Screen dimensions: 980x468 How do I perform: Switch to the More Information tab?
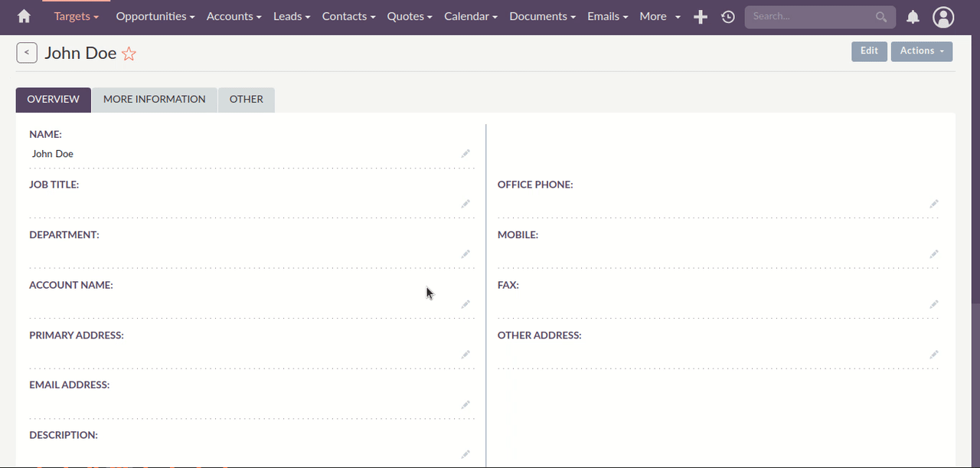coord(154,100)
